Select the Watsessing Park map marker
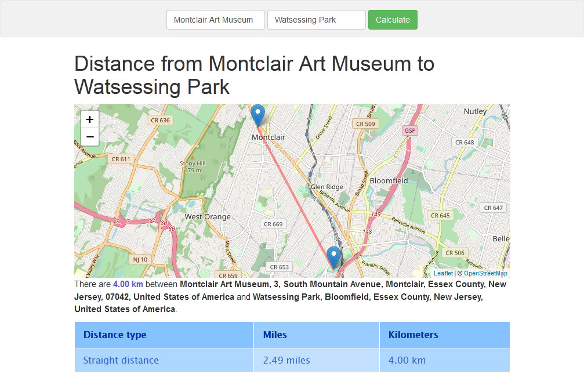This screenshot has height=392, width=584. tap(333, 257)
